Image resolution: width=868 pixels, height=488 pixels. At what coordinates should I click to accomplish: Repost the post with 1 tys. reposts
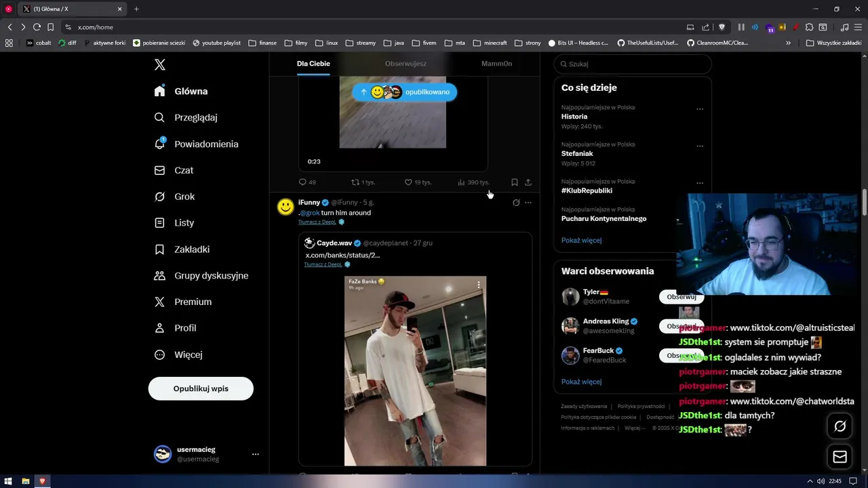pyautogui.click(x=363, y=182)
